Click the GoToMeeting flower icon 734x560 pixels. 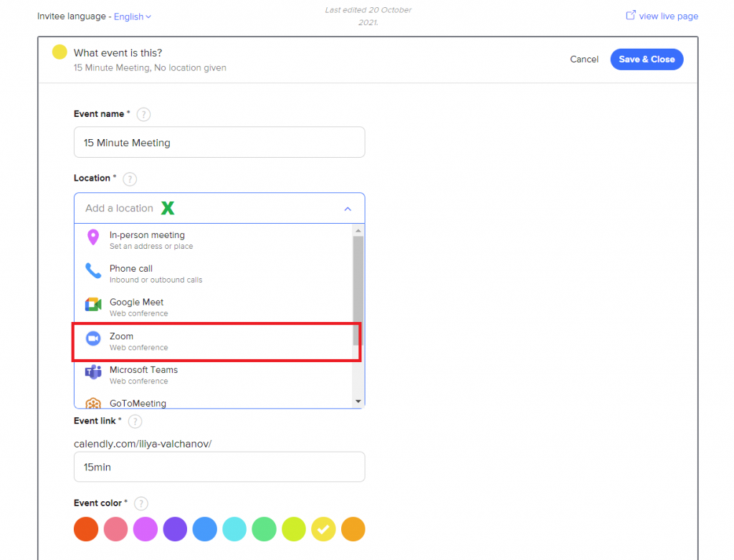(x=93, y=403)
